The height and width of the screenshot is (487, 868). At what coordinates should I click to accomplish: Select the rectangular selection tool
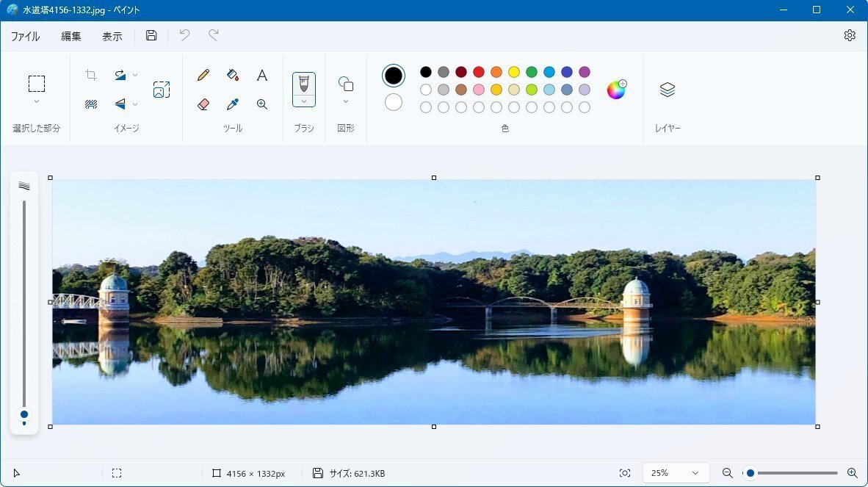(x=37, y=84)
